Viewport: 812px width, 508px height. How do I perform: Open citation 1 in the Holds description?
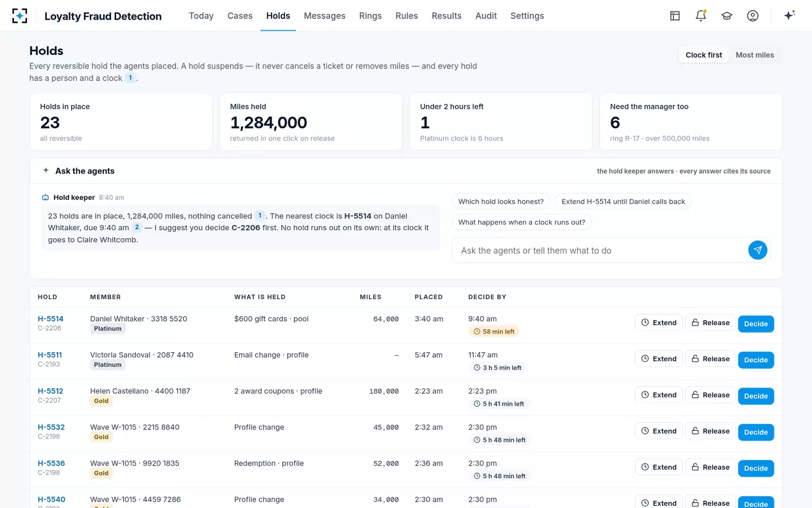tap(130, 78)
